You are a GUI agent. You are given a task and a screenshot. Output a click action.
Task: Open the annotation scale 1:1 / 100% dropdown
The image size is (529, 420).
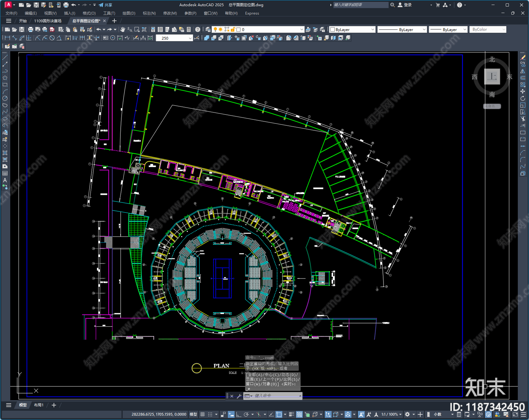point(391,414)
